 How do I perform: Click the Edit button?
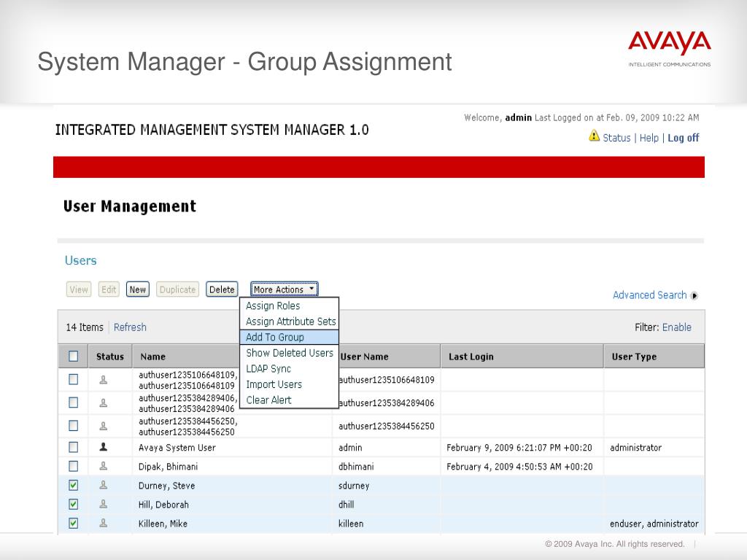[109, 289]
